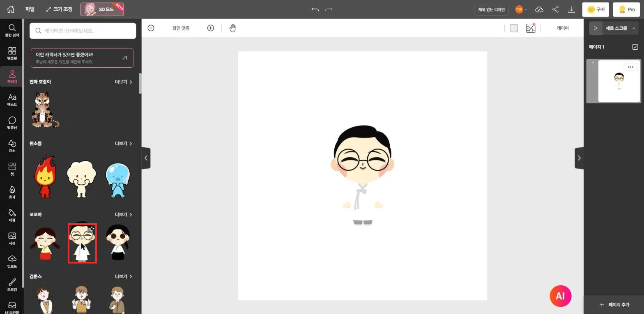The height and width of the screenshot is (314, 644).
Task: Expand 더보기 for 김툰스
Action: click(123, 276)
